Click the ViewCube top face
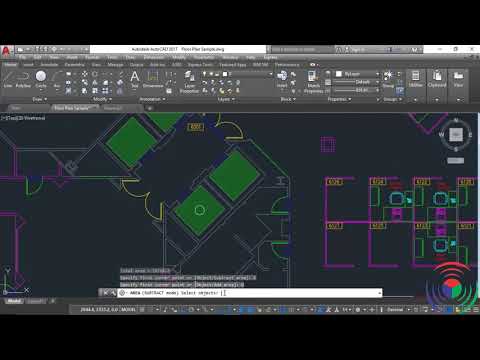Image resolution: width=480 pixels, height=360 pixels. click(456, 135)
